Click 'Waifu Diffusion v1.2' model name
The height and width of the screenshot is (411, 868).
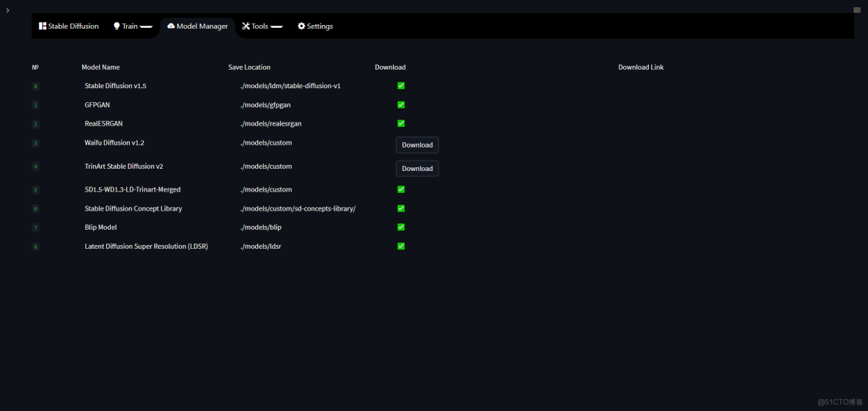click(114, 142)
